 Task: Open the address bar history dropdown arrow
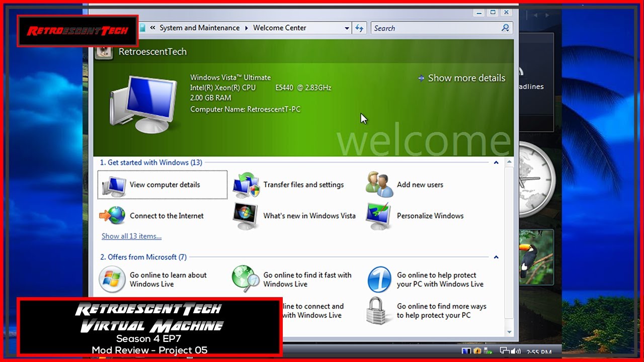click(x=347, y=28)
